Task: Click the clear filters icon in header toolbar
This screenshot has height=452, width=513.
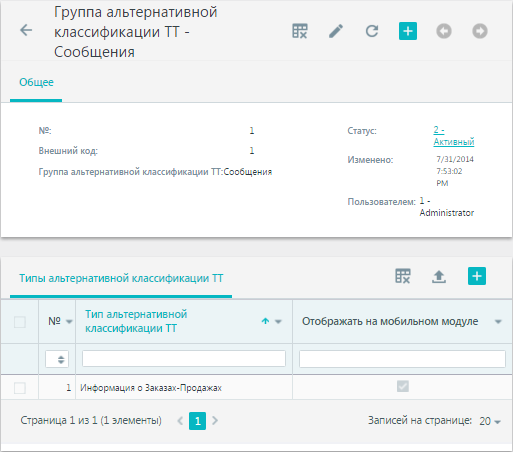Action: click(x=300, y=31)
